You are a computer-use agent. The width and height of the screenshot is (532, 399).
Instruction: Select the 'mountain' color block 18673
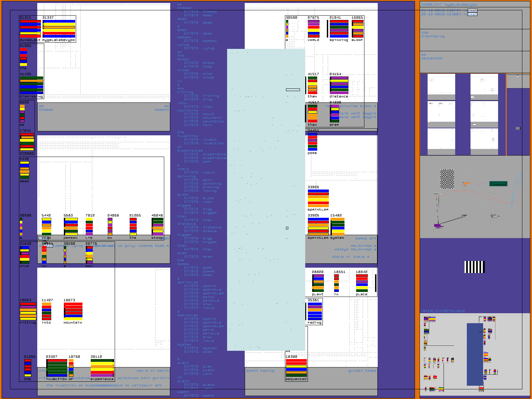[73, 311]
